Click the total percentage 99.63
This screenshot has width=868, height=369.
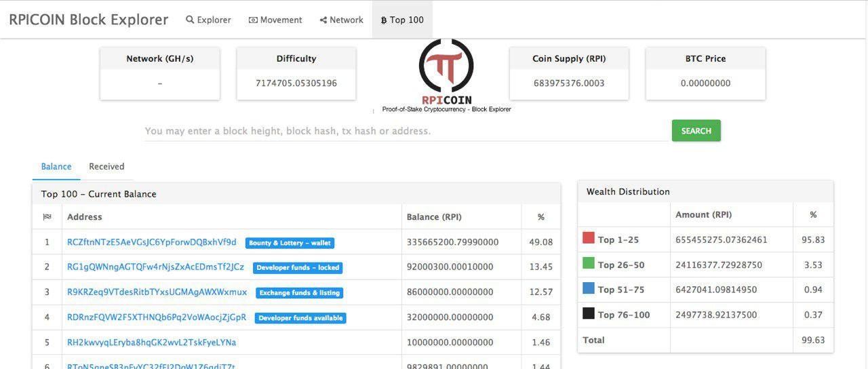point(813,340)
